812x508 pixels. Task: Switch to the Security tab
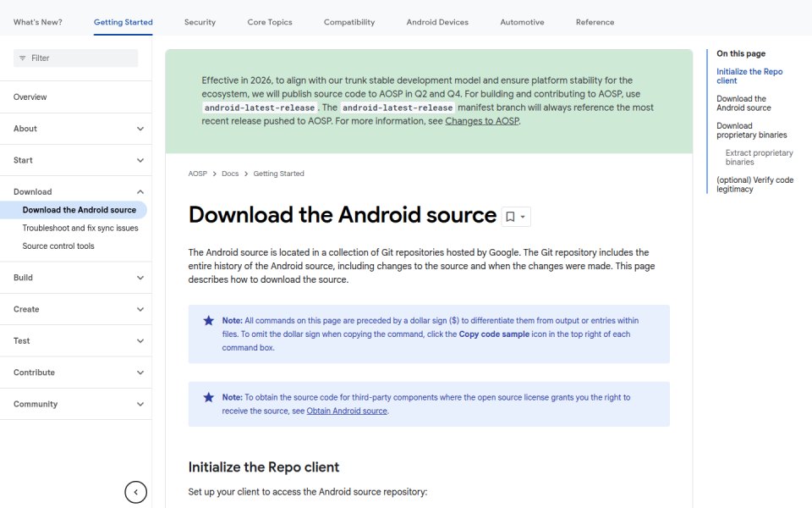coord(200,22)
